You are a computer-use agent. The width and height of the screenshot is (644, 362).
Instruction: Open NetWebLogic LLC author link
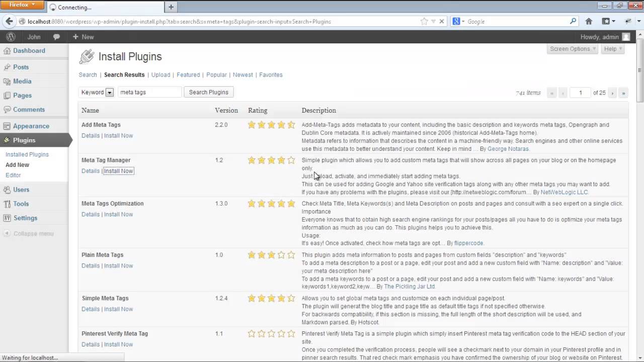coord(564,192)
